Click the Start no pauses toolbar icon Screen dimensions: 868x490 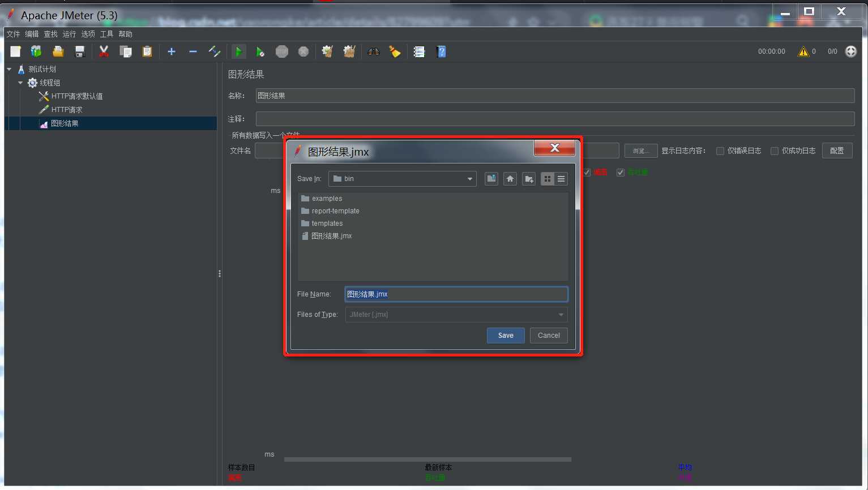point(260,51)
